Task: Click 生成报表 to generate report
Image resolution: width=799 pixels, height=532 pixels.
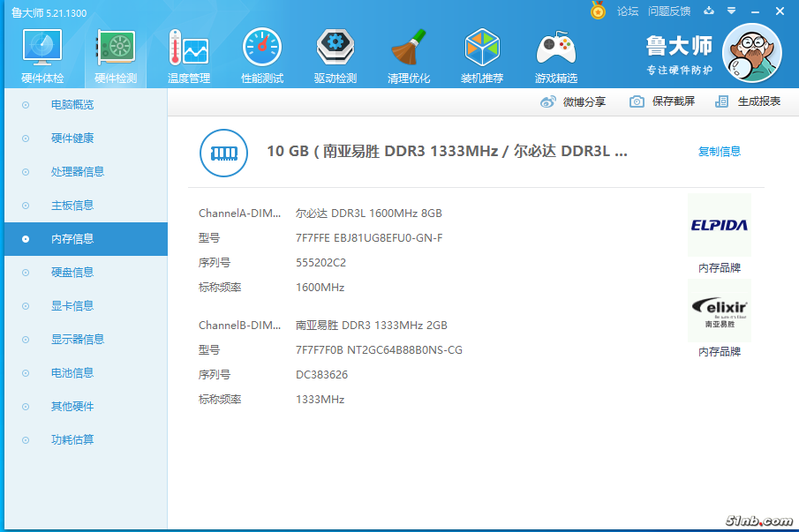Action: [748, 101]
